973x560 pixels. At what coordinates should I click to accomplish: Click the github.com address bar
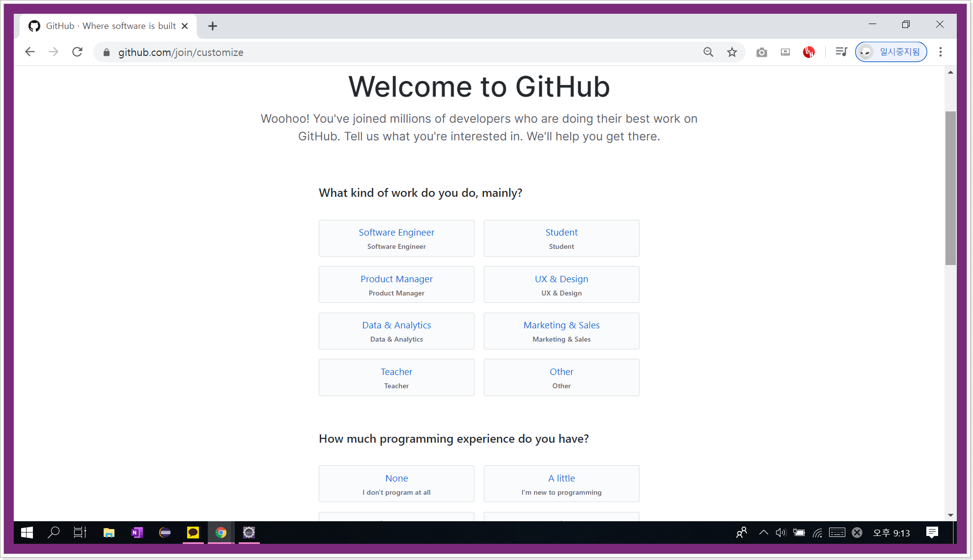click(393, 52)
